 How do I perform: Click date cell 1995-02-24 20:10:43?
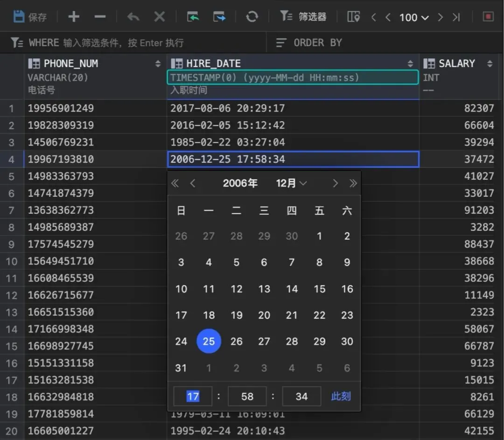tap(293, 431)
